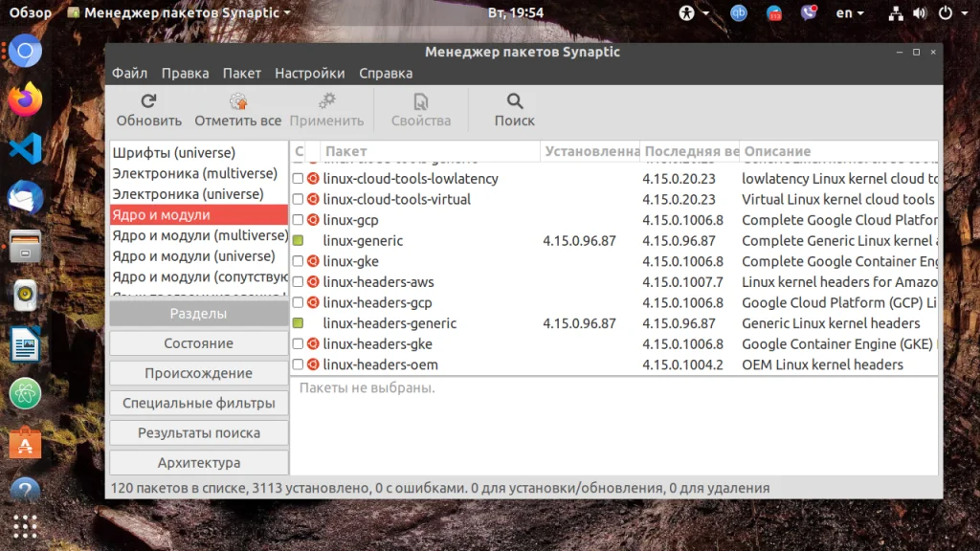
Task: Open the Help dock icon
Action: (x=25, y=490)
